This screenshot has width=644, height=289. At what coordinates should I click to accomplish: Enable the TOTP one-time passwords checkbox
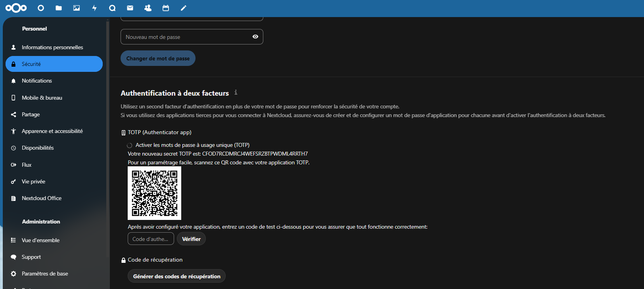click(130, 145)
